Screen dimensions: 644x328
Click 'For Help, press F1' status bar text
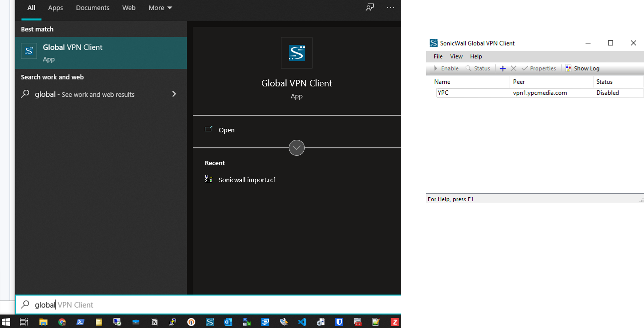point(451,199)
